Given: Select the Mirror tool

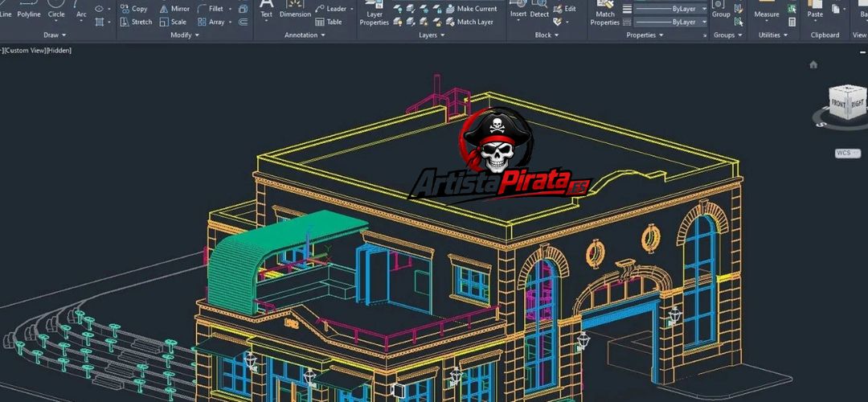Looking at the screenshot, I should [174, 9].
